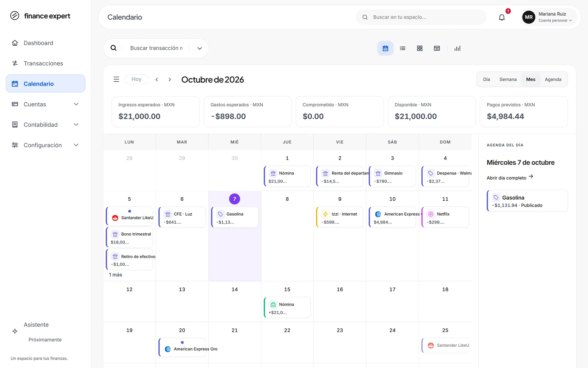Click the MR avatar
The image size is (588, 368).
pos(529,17)
